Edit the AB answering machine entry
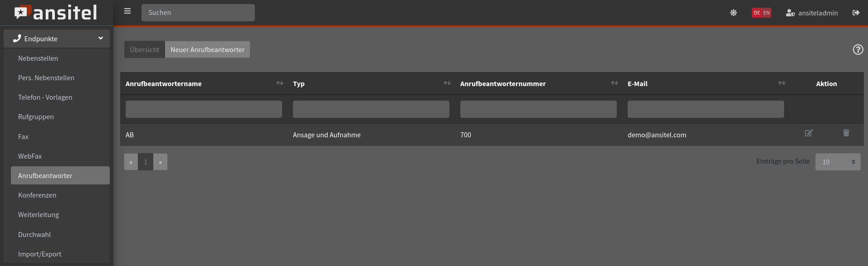 click(809, 133)
